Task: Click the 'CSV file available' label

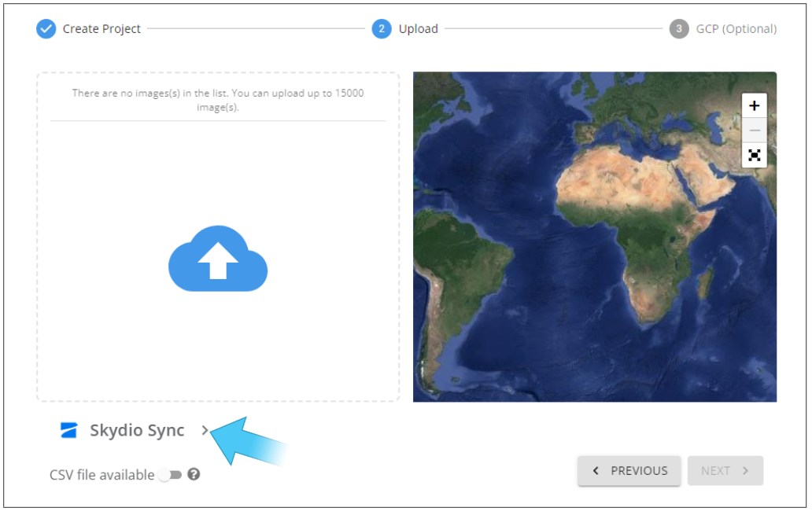Action: coord(102,475)
